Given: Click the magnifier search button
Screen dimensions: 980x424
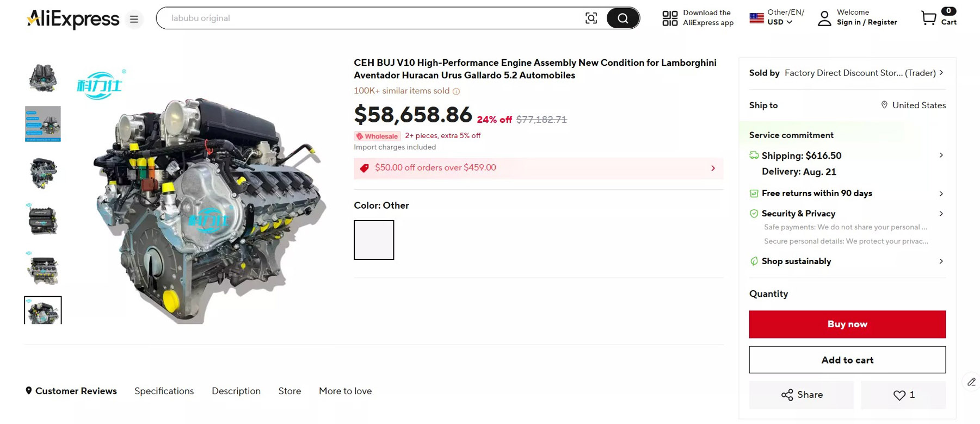Looking at the screenshot, I should (622, 18).
